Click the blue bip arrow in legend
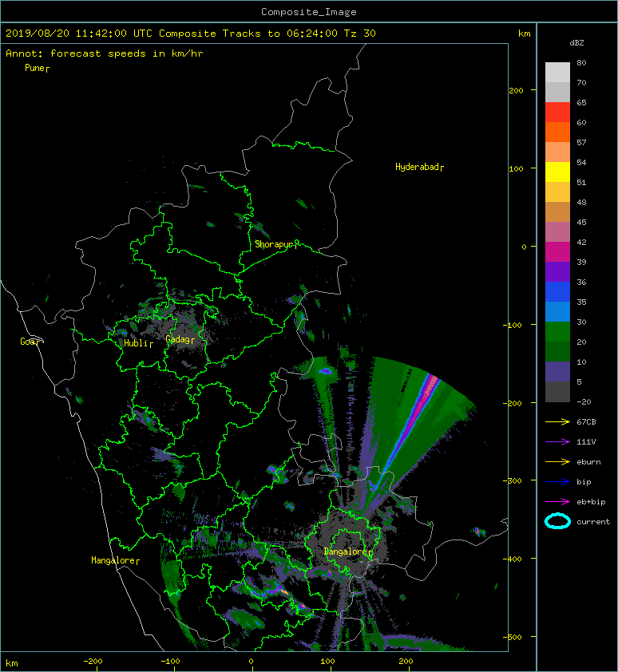The width and height of the screenshot is (618, 672). (x=557, y=482)
